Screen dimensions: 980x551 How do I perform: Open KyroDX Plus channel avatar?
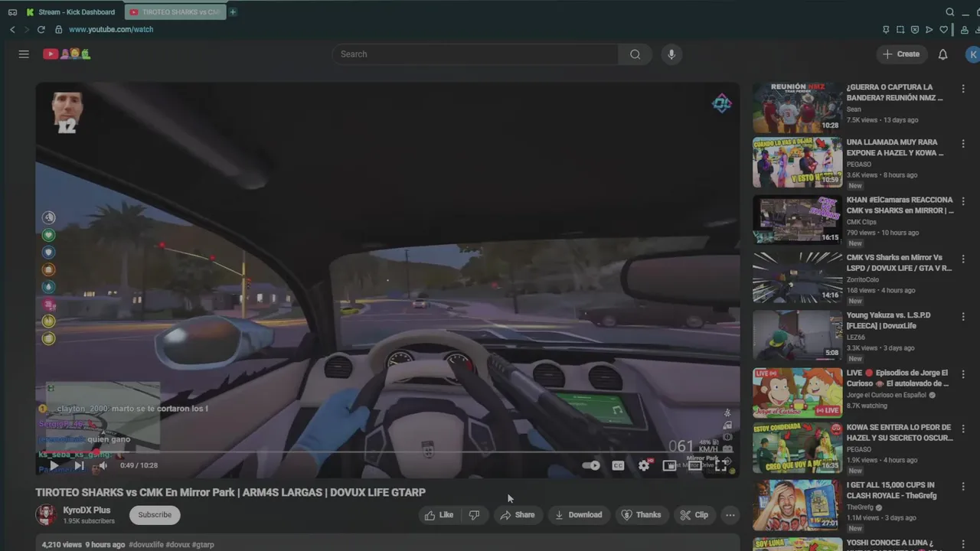pos(46,515)
